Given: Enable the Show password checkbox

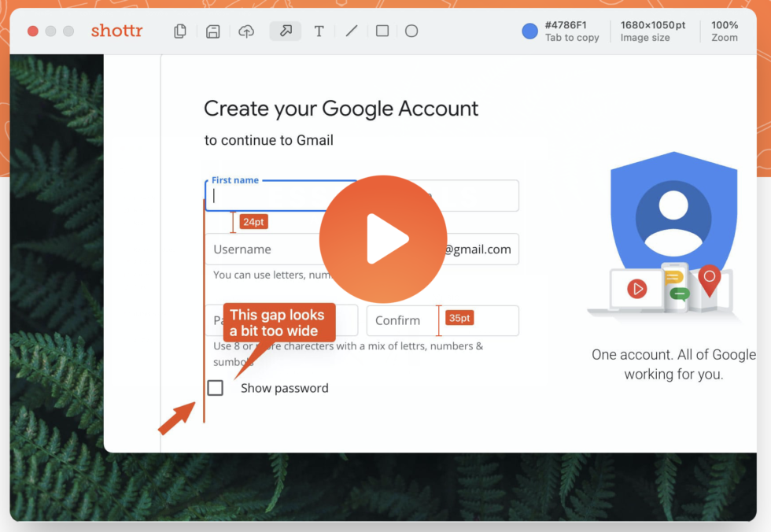Looking at the screenshot, I should click(215, 388).
